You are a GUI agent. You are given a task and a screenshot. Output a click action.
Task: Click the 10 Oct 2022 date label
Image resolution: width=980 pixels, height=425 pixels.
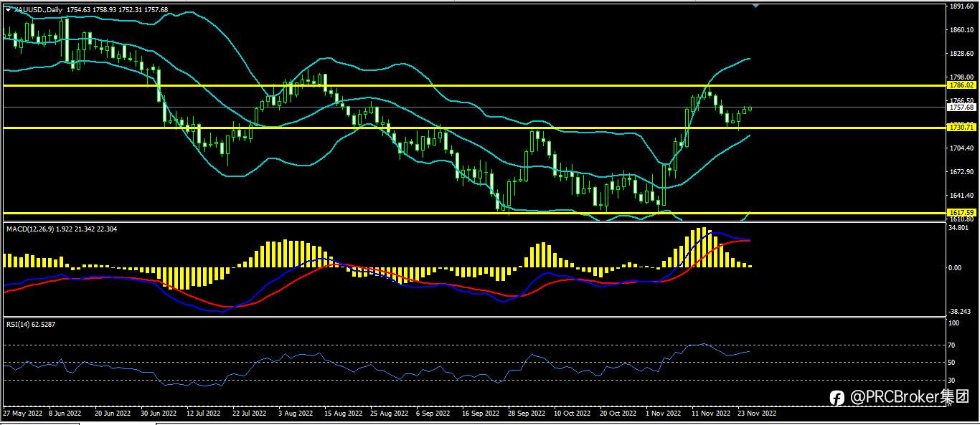(572, 414)
